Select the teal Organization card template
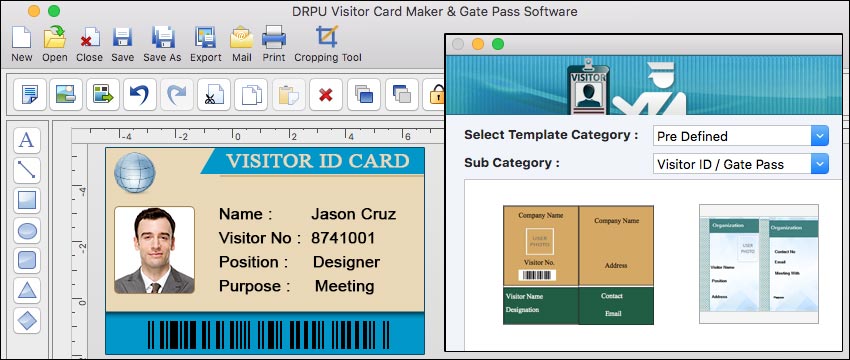This screenshot has width=850, height=360. pos(759,264)
